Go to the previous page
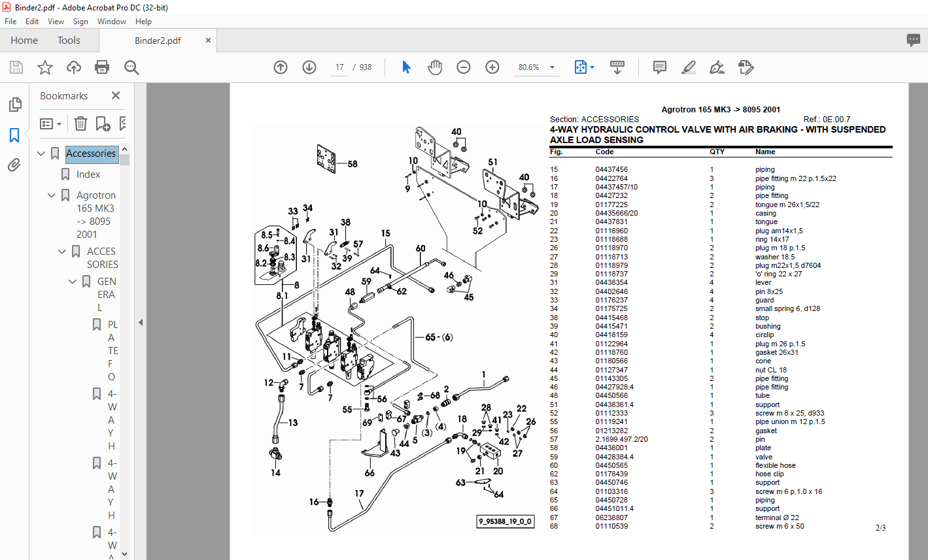The width and height of the screenshot is (928, 560). (x=281, y=67)
